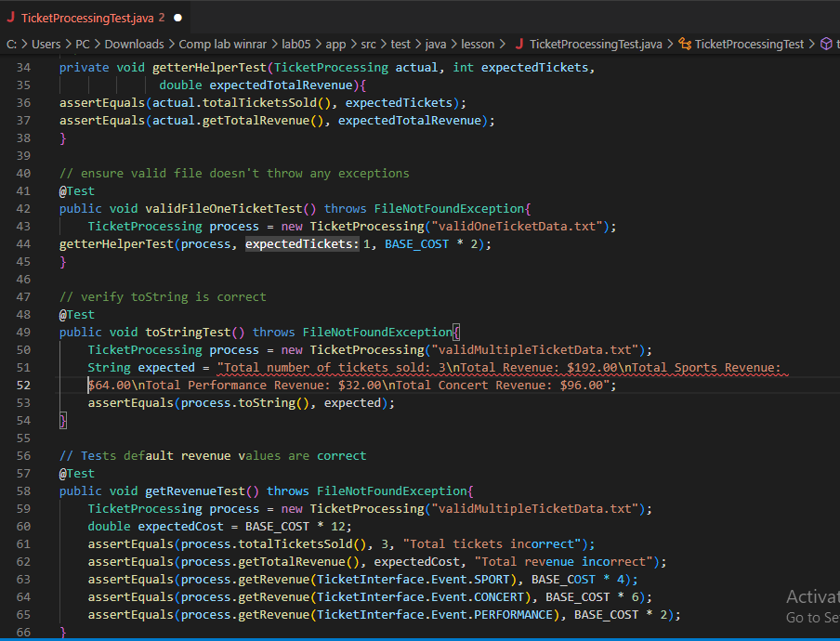Click the comment 'verify toString is correct'
Image resolution: width=840 pixels, height=641 pixels.
click(x=163, y=297)
